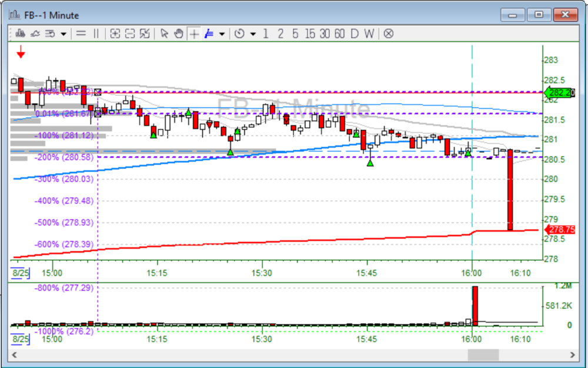Select the hand pan tool
Viewport: 588px width, 368px height.
click(179, 34)
